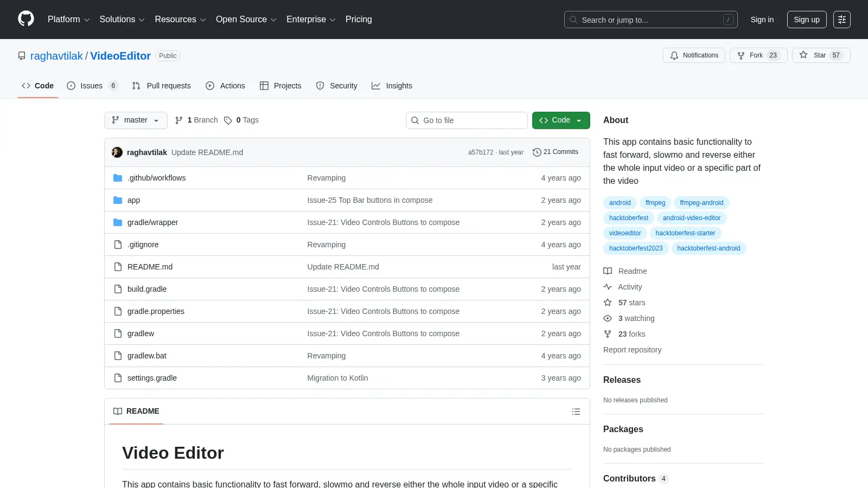868x488 pixels.
Task: Click the raghavtilak owner link
Action: pos(56,56)
